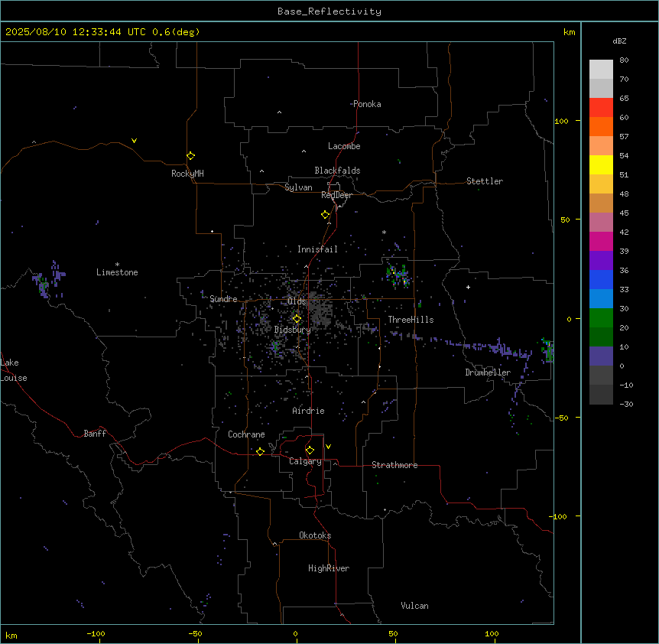Click the -50 tick on the right axis
659x644 pixels.
pyautogui.click(x=561, y=418)
